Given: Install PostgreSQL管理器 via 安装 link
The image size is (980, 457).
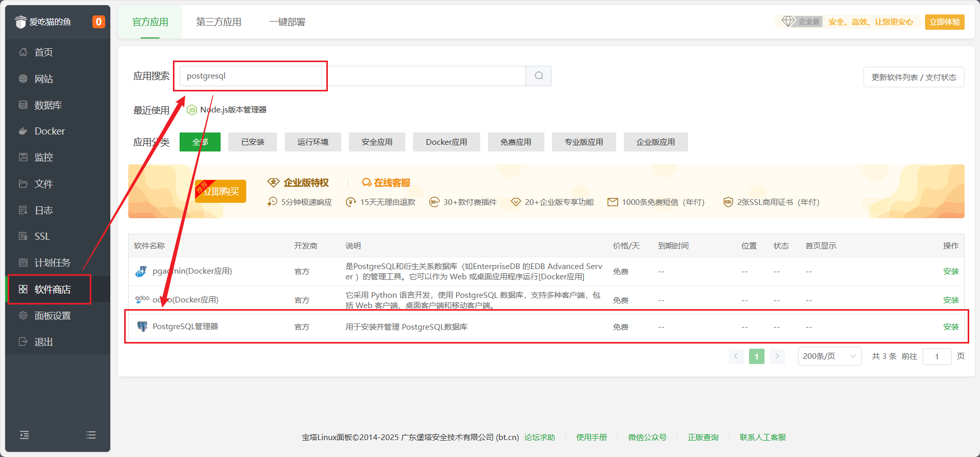Looking at the screenshot, I should [950, 327].
